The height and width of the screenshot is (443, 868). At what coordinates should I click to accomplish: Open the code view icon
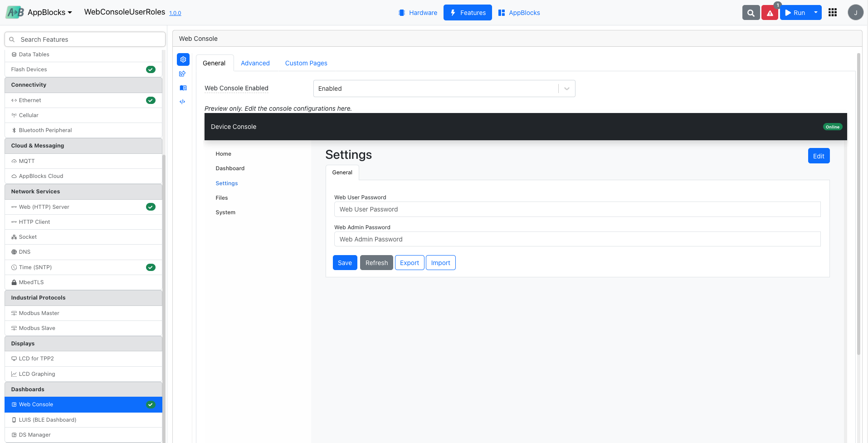click(x=183, y=102)
